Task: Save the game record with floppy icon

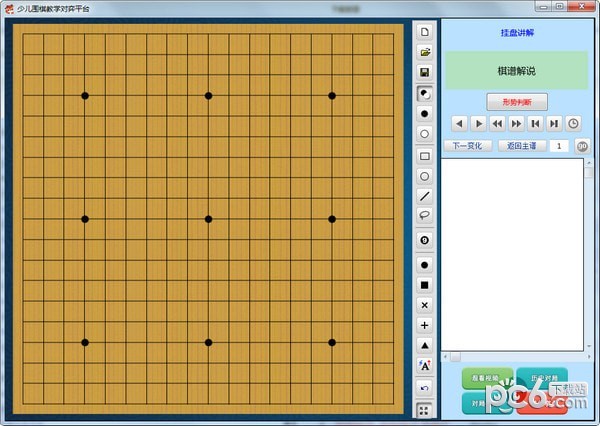Action: (424, 72)
